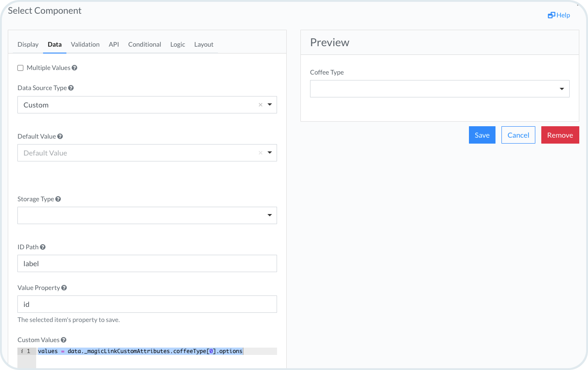Click the ID Path question mark icon

click(x=43, y=247)
